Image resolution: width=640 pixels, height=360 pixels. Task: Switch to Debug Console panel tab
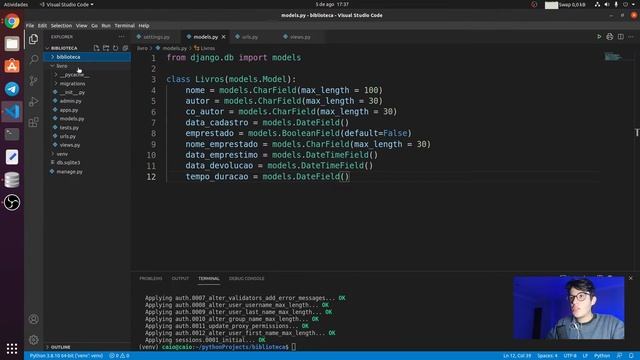coord(247,278)
